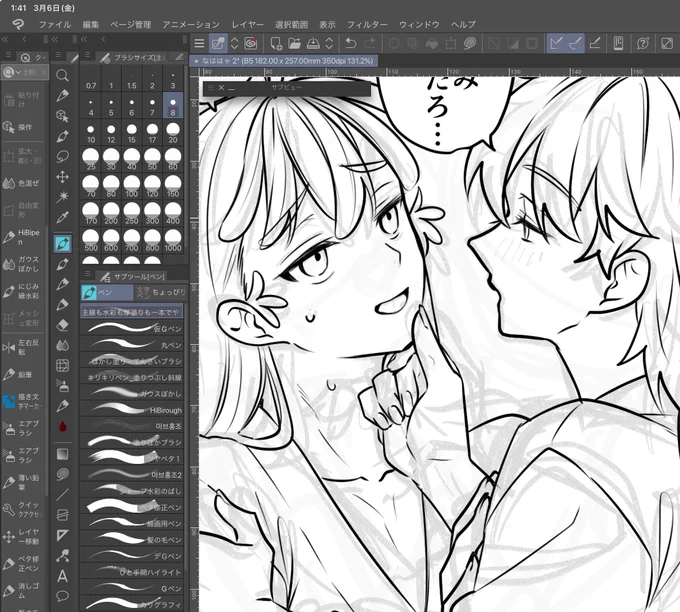Open Sub Tool palette hamburger menu
This screenshot has height=612, width=680.
(x=87, y=274)
